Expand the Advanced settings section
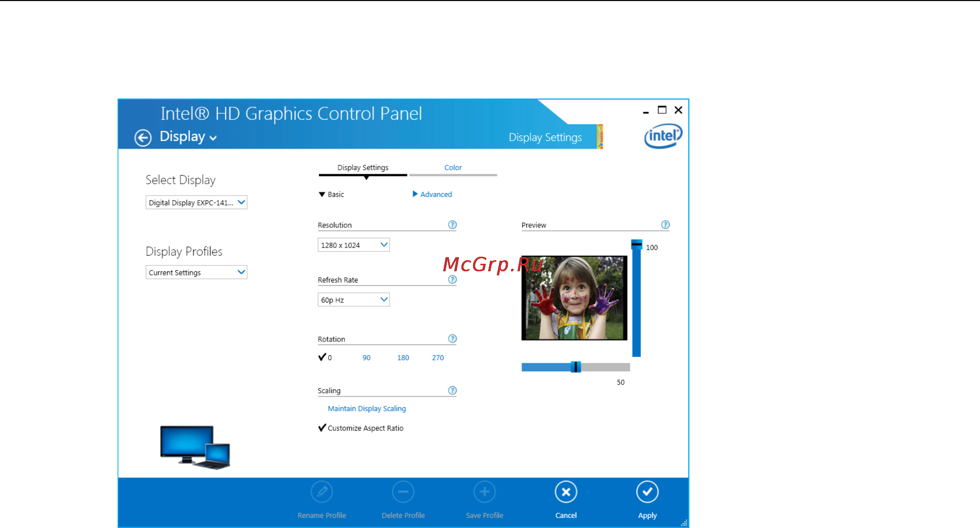The image size is (980, 528). click(432, 195)
